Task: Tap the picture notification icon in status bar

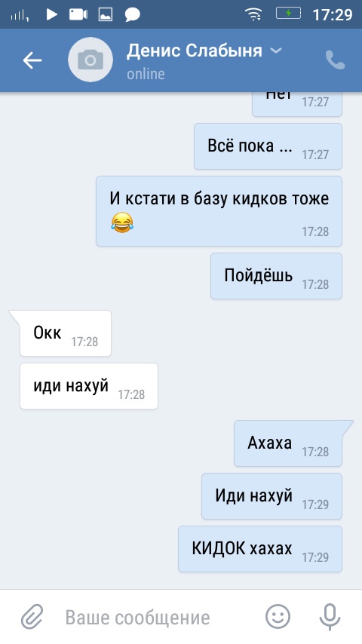Action: click(x=105, y=15)
